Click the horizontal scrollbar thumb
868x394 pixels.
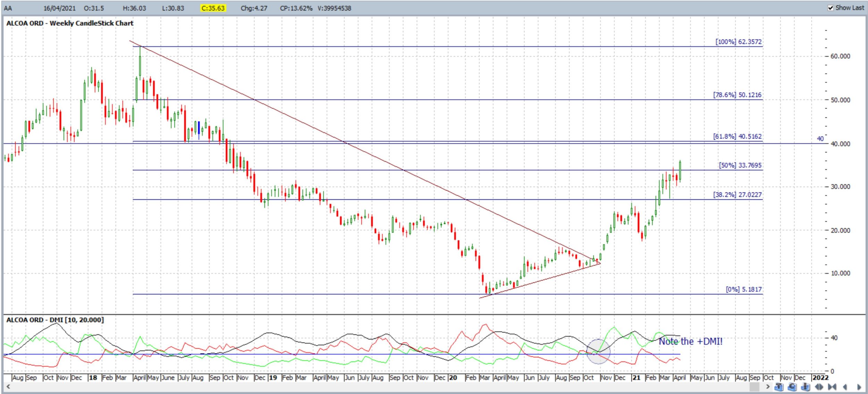click(x=754, y=387)
